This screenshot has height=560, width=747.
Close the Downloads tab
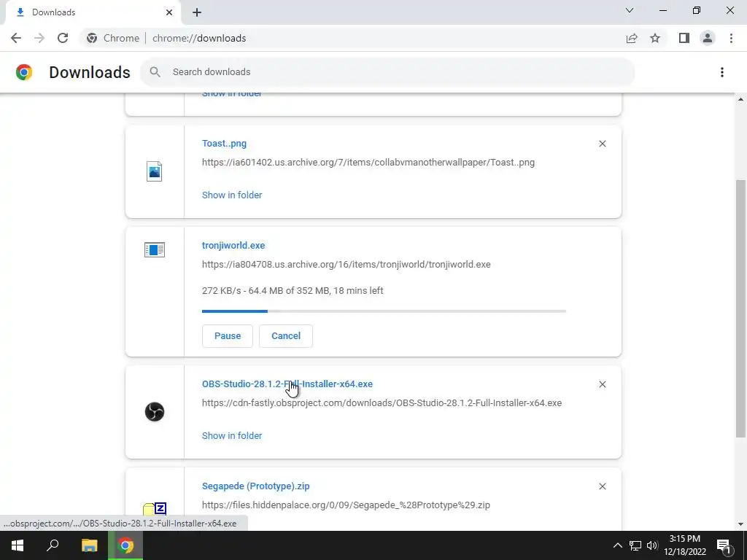click(x=169, y=12)
